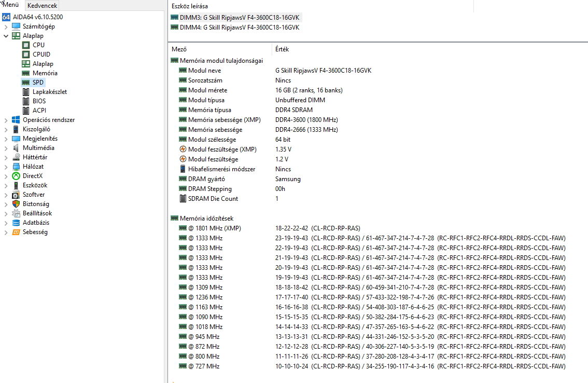The width and height of the screenshot is (588, 383).
Task: Click the value DDR4-3600 (1800 MHz)
Action: click(306, 120)
